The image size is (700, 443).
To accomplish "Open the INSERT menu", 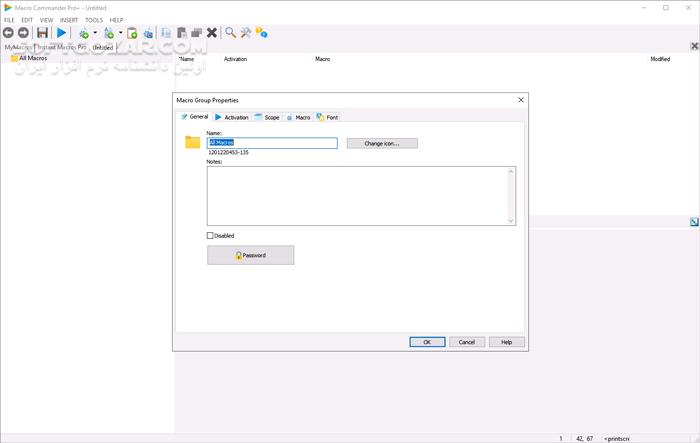I will [69, 20].
